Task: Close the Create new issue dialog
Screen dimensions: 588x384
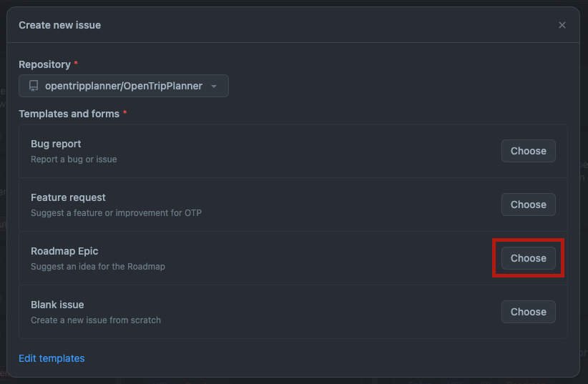Action: coord(562,25)
